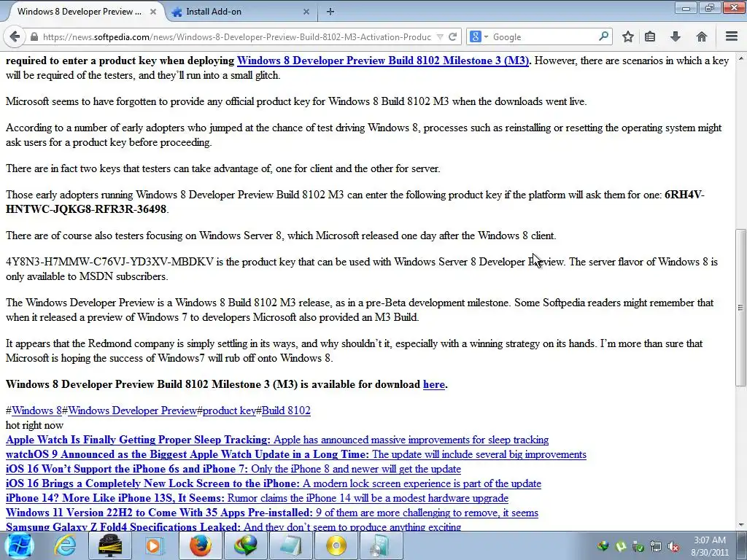
Task: Open the Google search engine selector
Action: pos(479,36)
